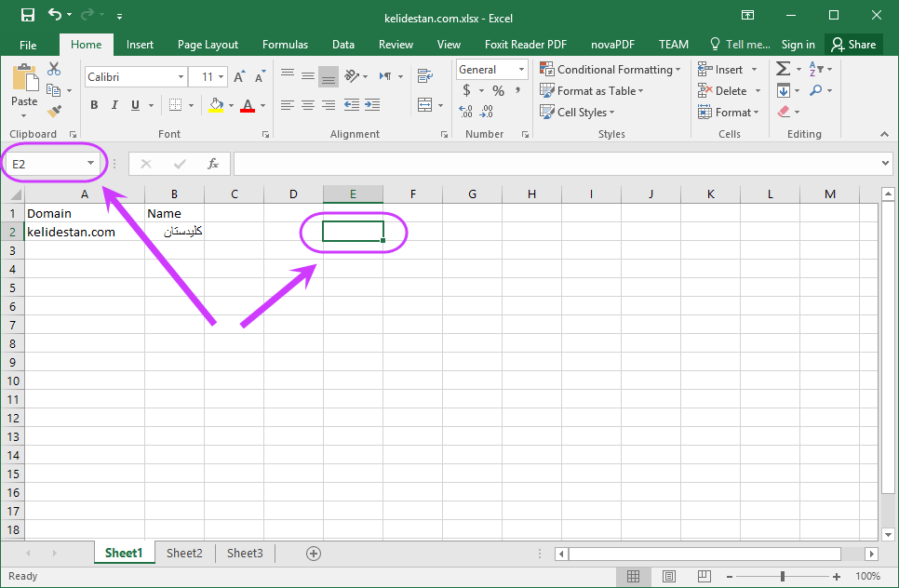Center cell text horizontally
This screenshot has width=899, height=588.
tap(308, 105)
